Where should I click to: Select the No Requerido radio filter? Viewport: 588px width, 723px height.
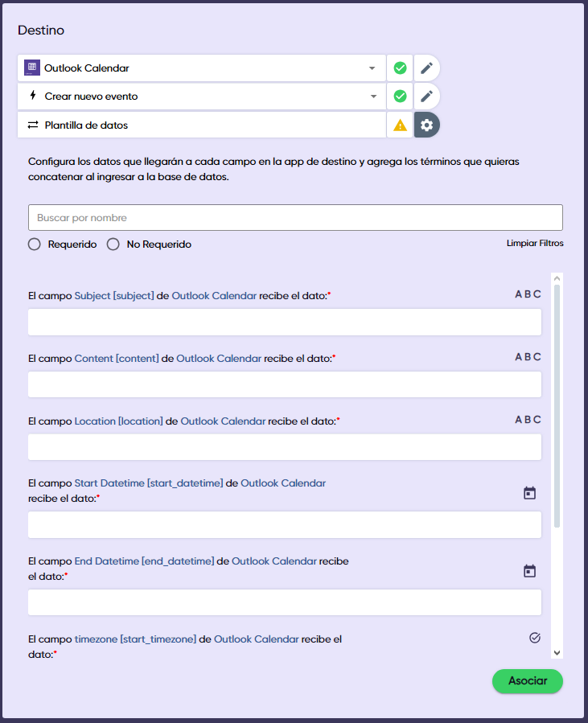pos(113,244)
